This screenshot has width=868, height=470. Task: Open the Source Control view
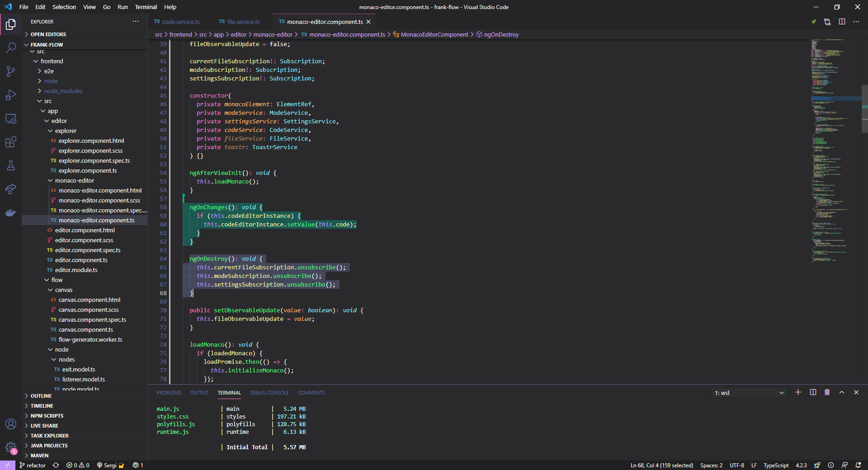(11, 71)
